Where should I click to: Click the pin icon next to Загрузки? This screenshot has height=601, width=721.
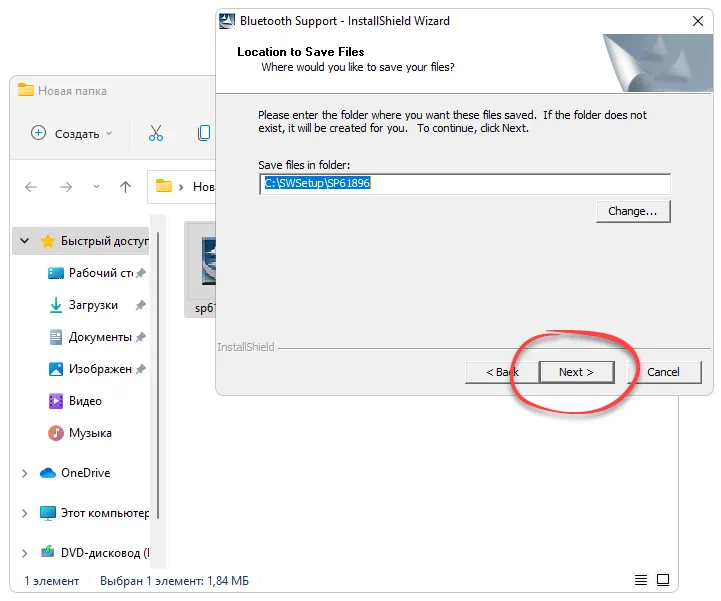click(x=141, y=305)
